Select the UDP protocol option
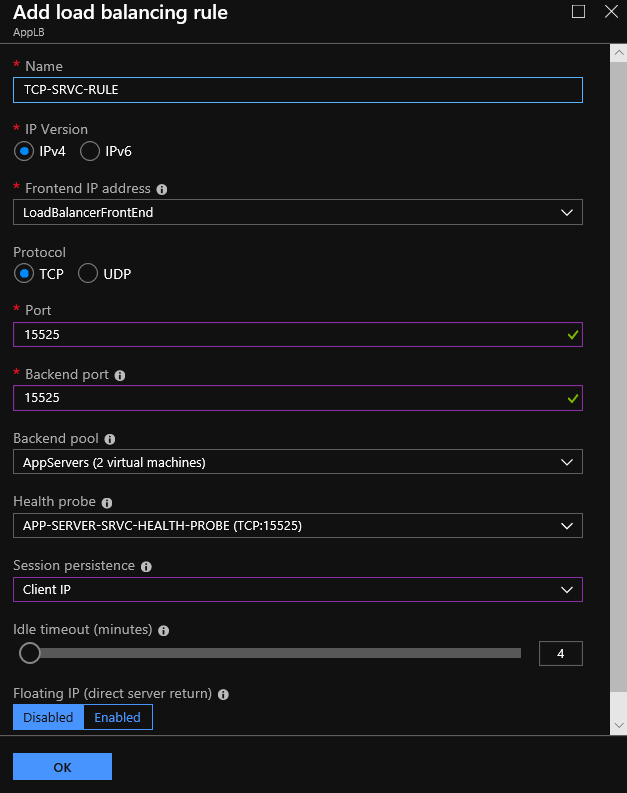This screenshot has height=793, width=627. (88, 274)
